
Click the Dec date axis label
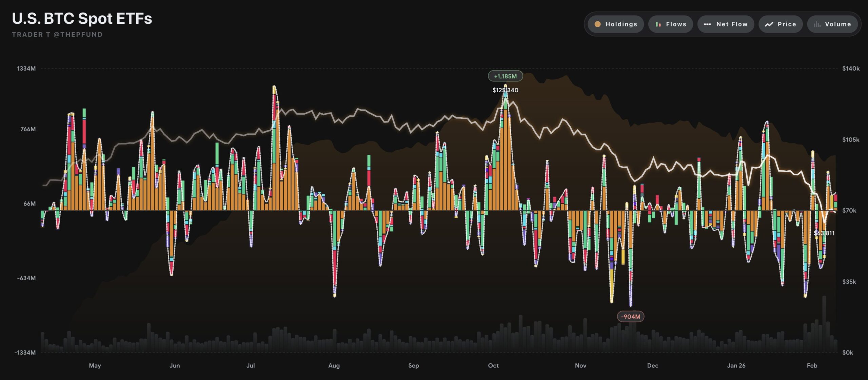tap(653, 365)
